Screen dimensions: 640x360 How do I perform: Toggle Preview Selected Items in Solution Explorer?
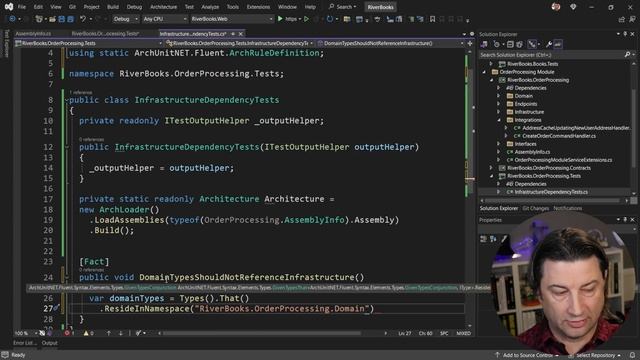(558, 44)
